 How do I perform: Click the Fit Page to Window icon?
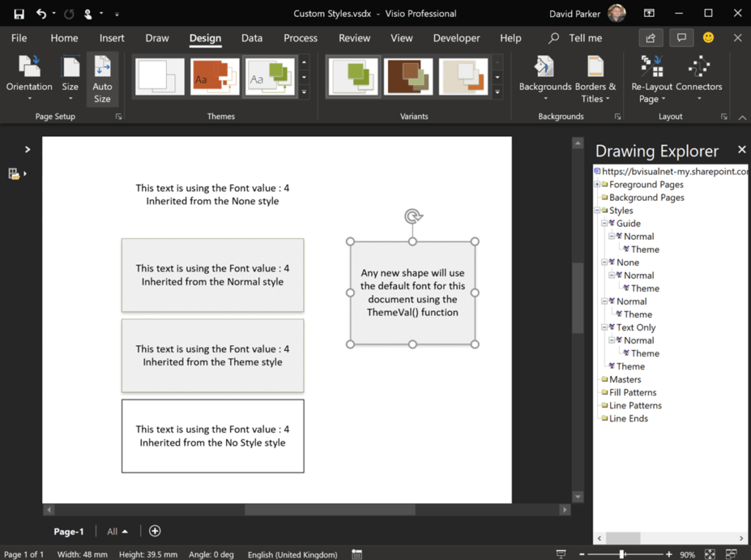(x=708, y=555)
